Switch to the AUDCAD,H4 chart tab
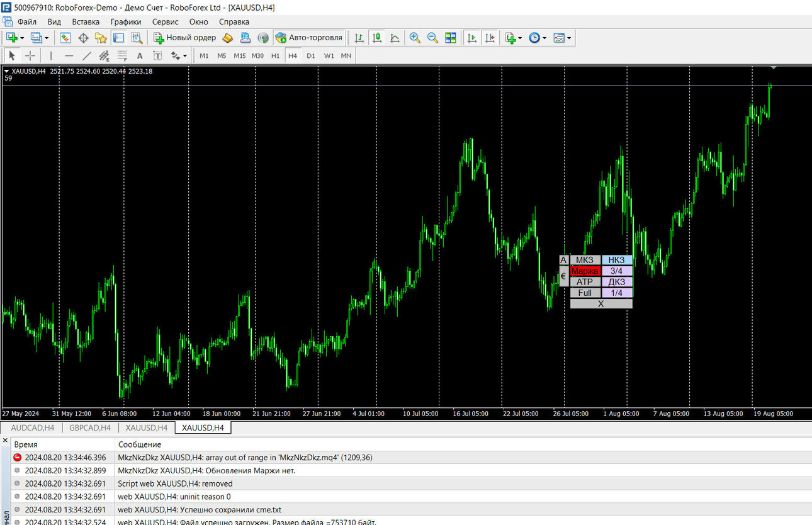 point(33,428)
